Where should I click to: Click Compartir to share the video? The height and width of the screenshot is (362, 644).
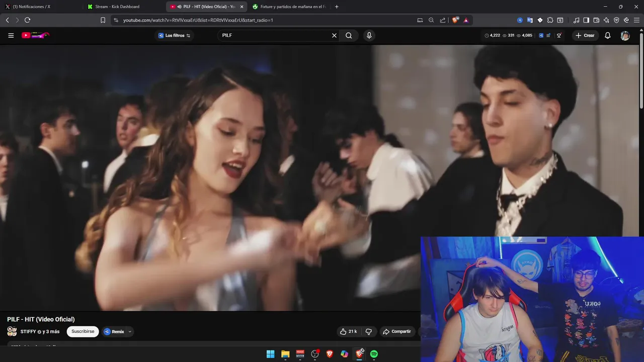point(397,332)
